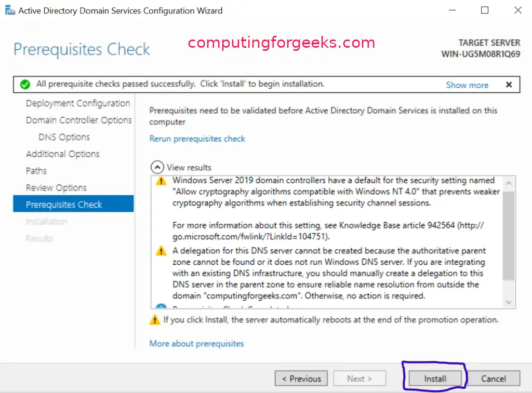Viewport: 532px width, 393px height.
Task: Switch to Additional Options step
Action: (62, 154)
